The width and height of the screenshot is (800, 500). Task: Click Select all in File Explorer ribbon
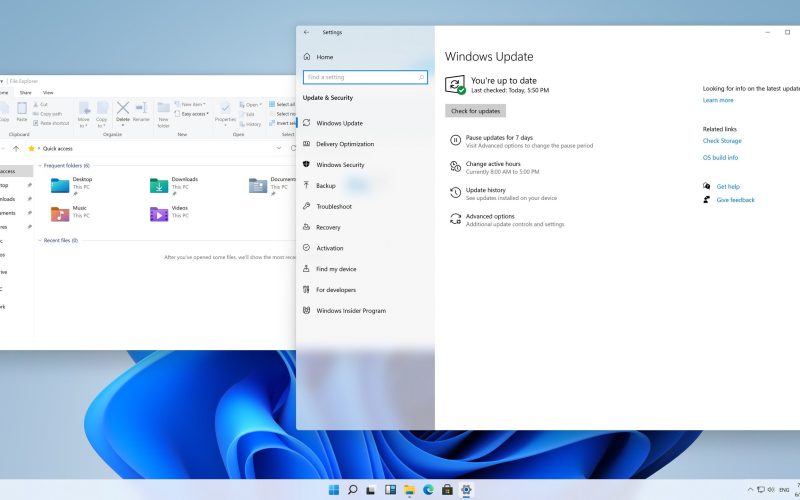point(282,105)
